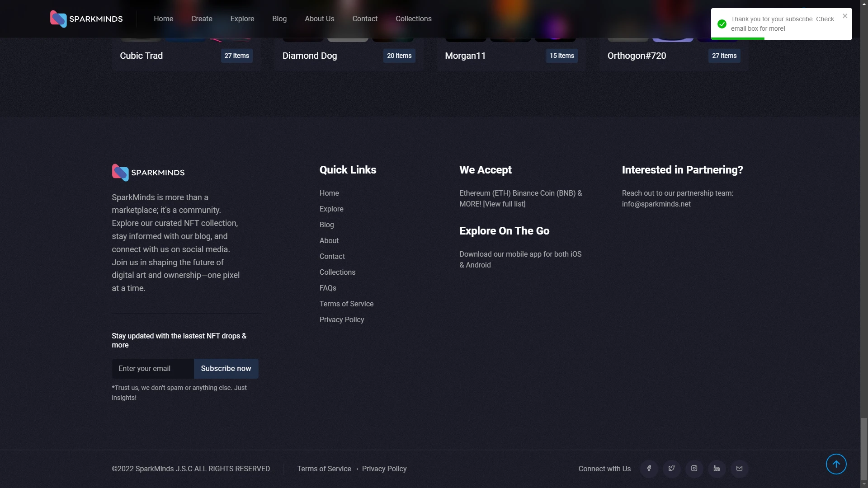Viewport: 868px width, 488px height.
Task: Click the notification green progress bar
Action: coord(738,38)
